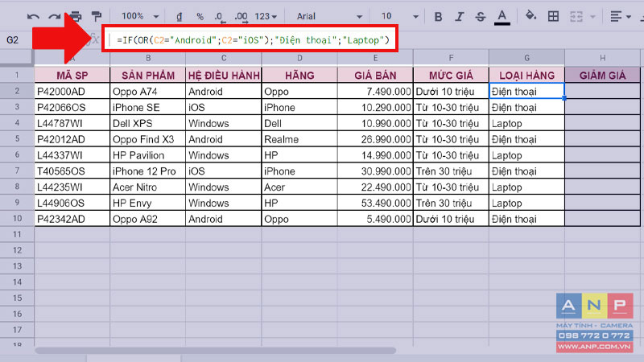Select price cell 26.990.000
The height and width of the screenshot is (362, 644).
[x=375, y=139]
